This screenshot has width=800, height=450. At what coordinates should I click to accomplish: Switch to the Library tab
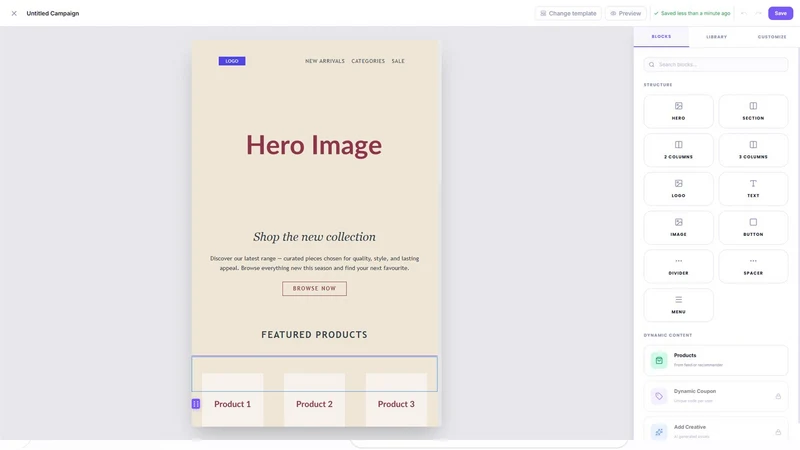coord(716,37)
